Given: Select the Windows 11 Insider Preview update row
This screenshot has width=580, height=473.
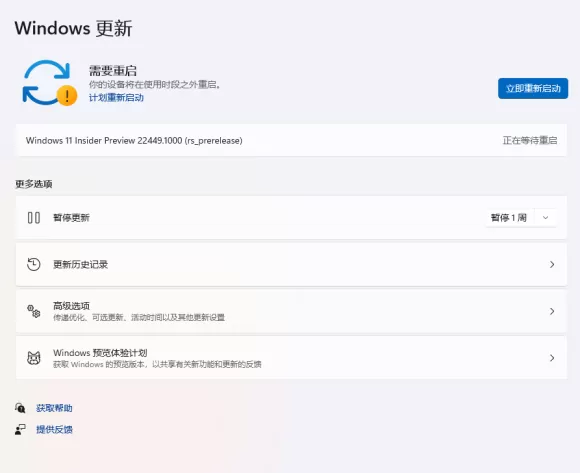Looking at the screenshot, I should (x=291, y=141).
